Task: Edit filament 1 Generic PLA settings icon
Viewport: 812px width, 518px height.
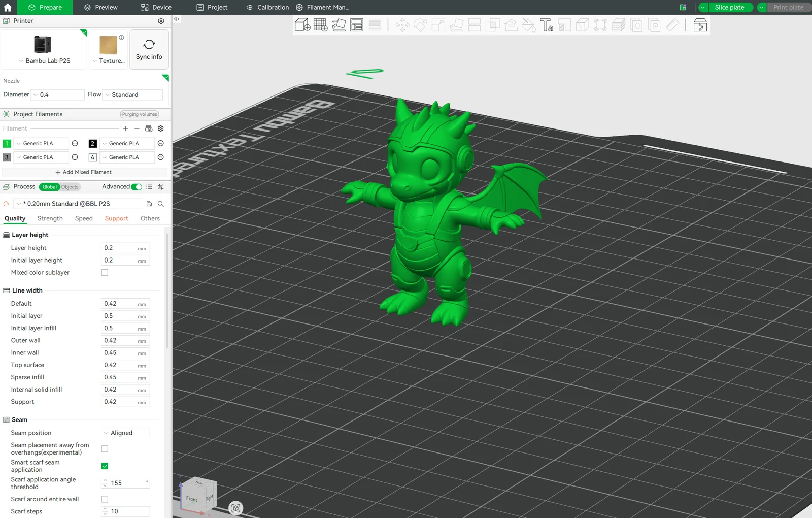Action: pyautogui.click(x=75, y=143)
